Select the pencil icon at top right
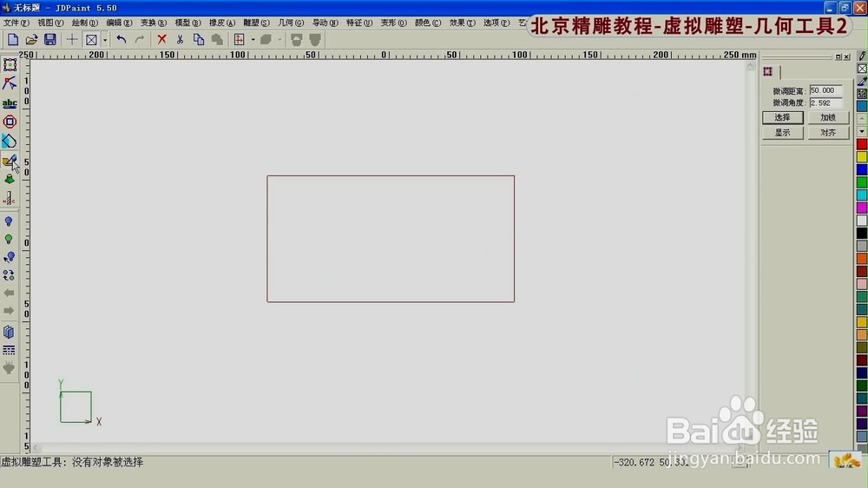The height and width of the screenshot is (488, 868). click(x=862, y=56)
